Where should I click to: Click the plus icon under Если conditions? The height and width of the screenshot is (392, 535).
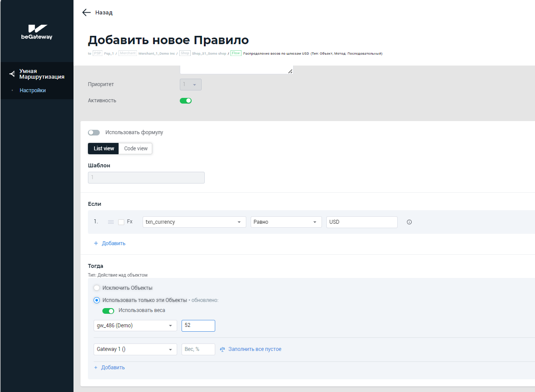click(96, 243)
